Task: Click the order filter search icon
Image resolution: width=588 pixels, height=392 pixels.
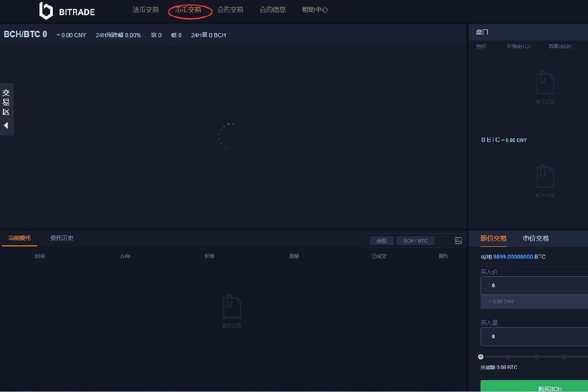Action: [458, 240]
